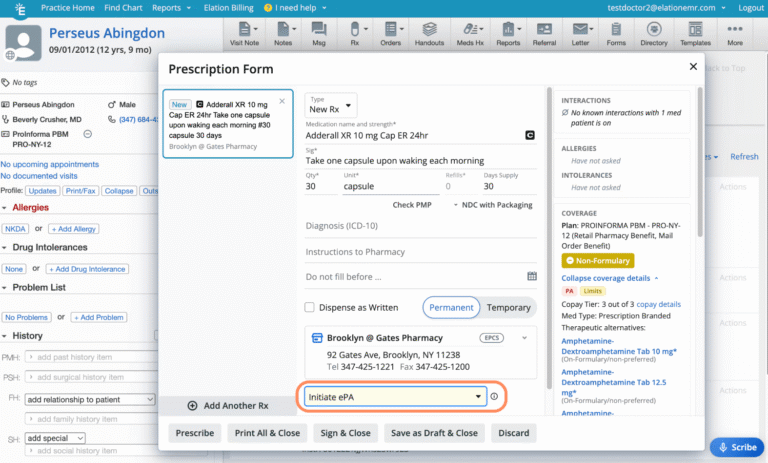Click the Logout link
Screen dimensions: 768x463
(x=751, y=8)
